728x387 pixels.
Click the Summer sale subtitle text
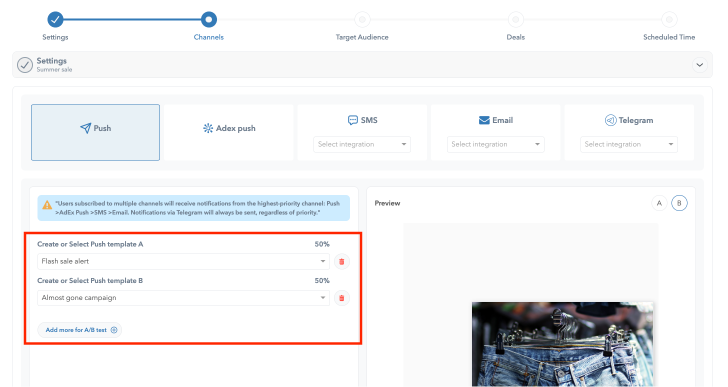tap(54, 70)
